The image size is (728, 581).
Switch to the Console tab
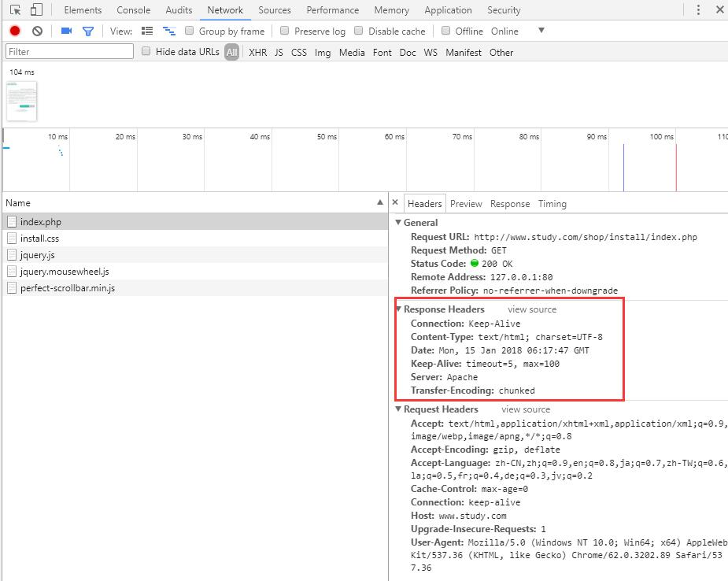click(x=133, y=9)
